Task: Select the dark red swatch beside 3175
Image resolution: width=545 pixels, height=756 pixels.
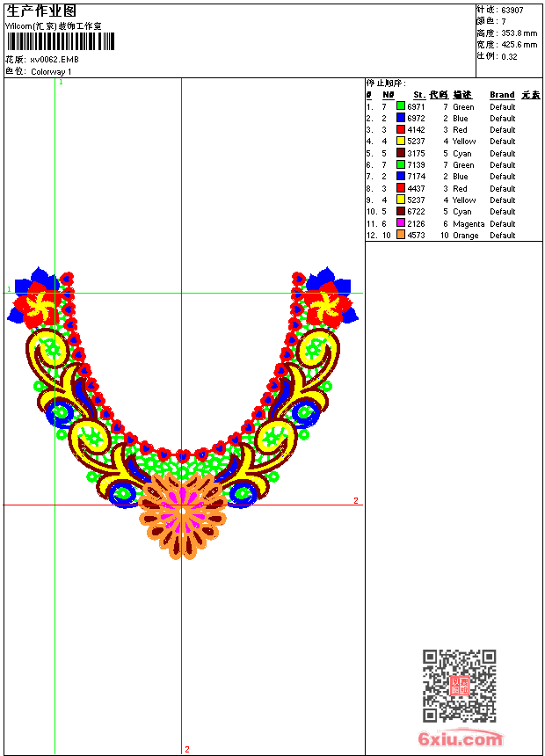Action: click(x=401, y=153)
